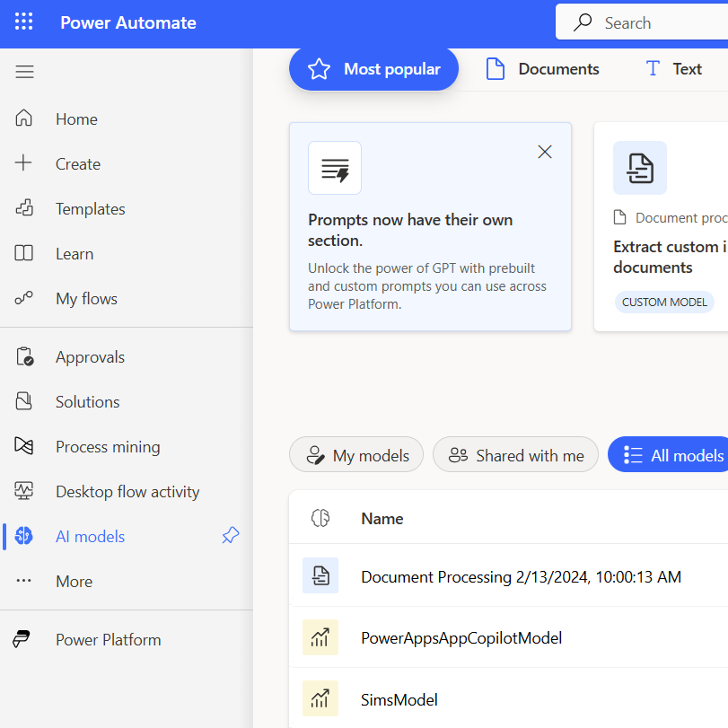The width and height of the screenshot is (728, 728).
Task: Click the Learn book icon
Action: click(x=23, y=253)
